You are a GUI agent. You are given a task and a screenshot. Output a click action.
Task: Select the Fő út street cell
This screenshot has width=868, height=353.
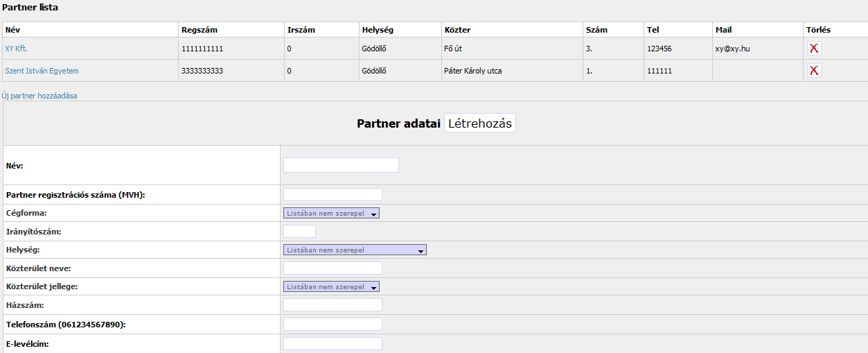512,49
